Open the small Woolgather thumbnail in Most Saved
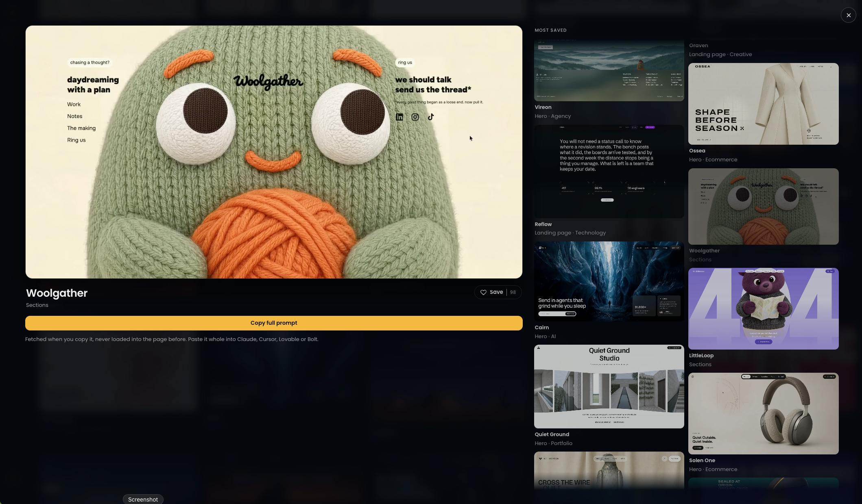Screen dimensions: 862x504 coord(763,206)
